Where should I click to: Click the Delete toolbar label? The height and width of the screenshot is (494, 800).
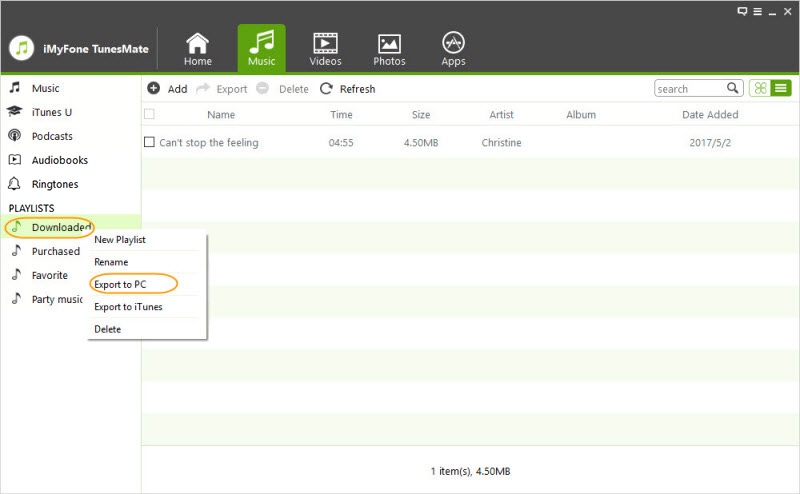[293, 89]
